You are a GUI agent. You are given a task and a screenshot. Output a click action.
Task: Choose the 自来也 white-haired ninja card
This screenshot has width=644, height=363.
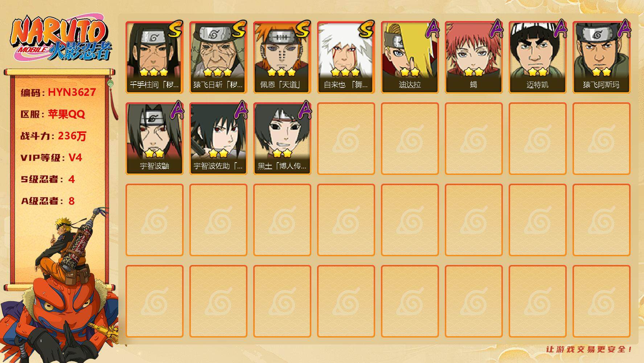[x=346, y=57]
